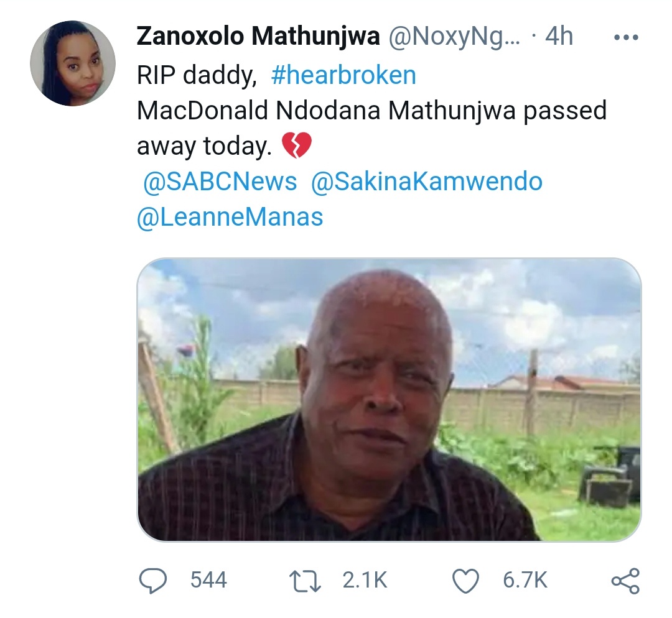
Task: Visit the @LeanneManas mention link
Action: tap(230, 218)
